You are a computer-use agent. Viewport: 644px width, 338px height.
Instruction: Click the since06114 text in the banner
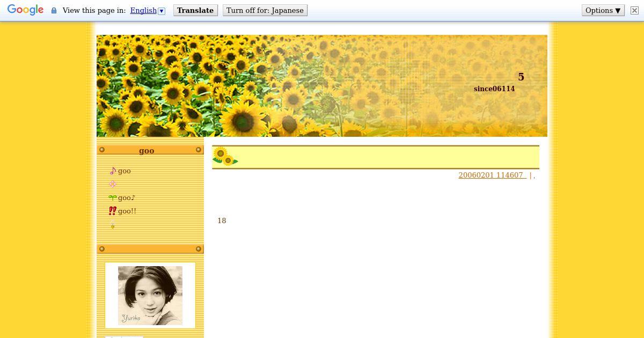tap(494, 89)
